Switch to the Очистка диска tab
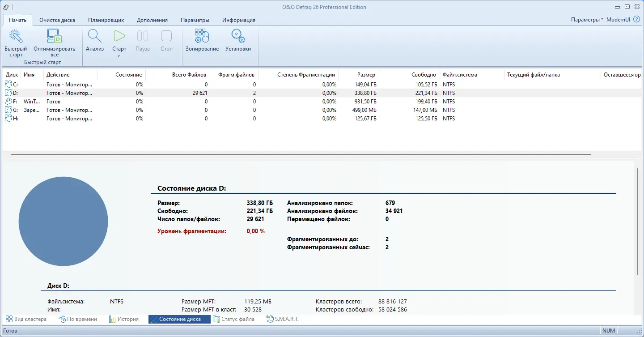 [57, 20]
